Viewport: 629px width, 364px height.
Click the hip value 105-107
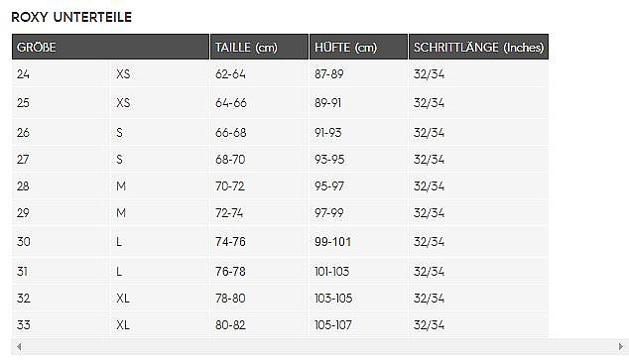point(333,325)
